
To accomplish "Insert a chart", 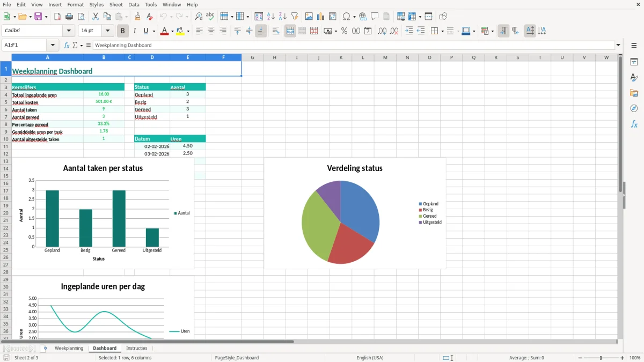I will [x=321, y=17].
